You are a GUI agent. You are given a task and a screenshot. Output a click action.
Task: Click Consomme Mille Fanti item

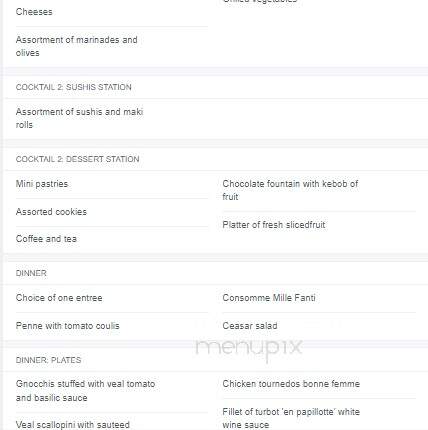[269, 298]
